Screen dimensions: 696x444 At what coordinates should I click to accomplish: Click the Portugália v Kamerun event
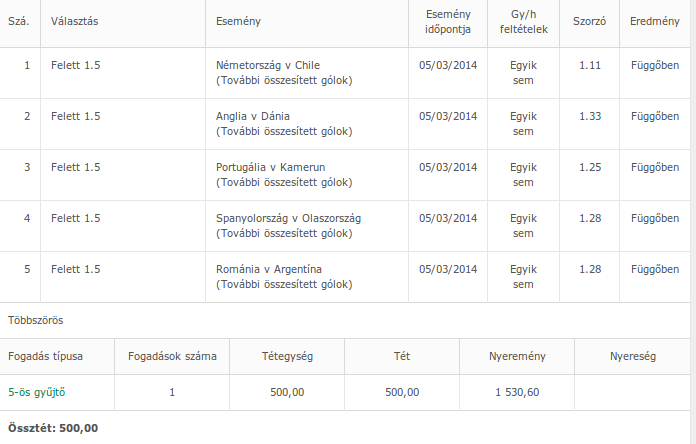(x=271, y=167)
